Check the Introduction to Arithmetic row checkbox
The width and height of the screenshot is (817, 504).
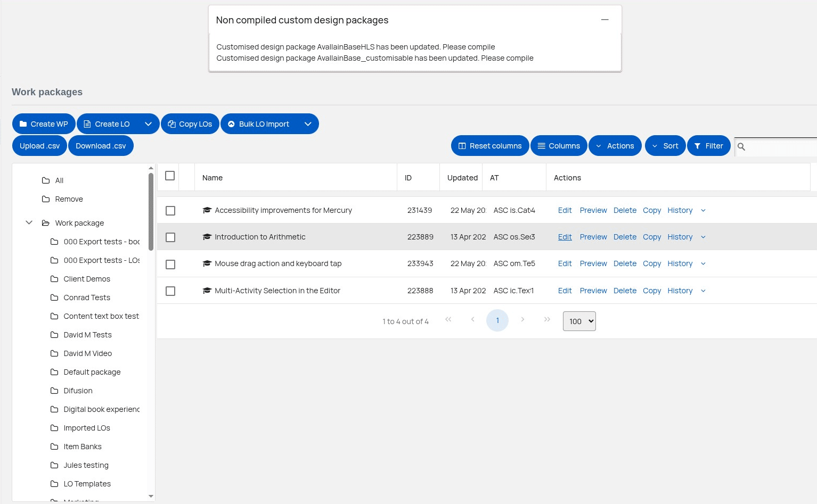point(170,237)
